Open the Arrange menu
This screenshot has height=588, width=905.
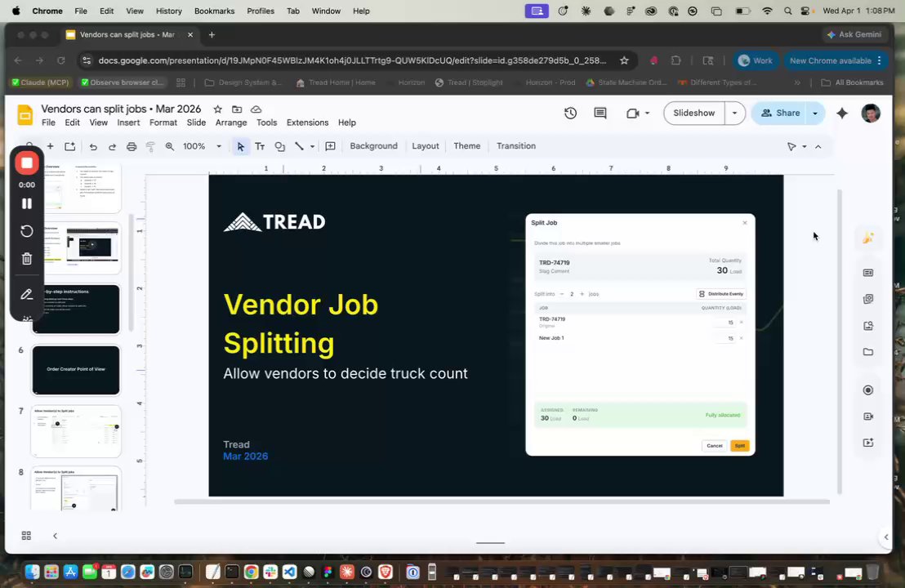point(231,122)
